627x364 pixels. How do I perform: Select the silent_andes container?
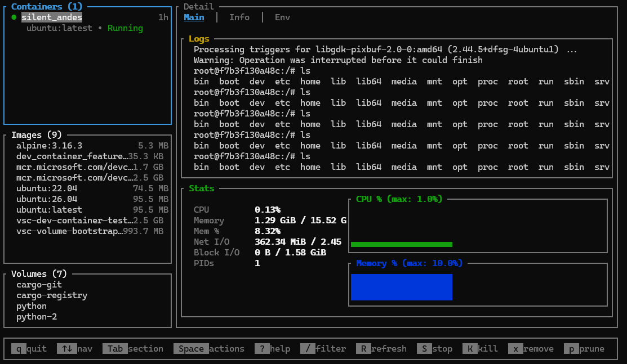click(52, 17)
